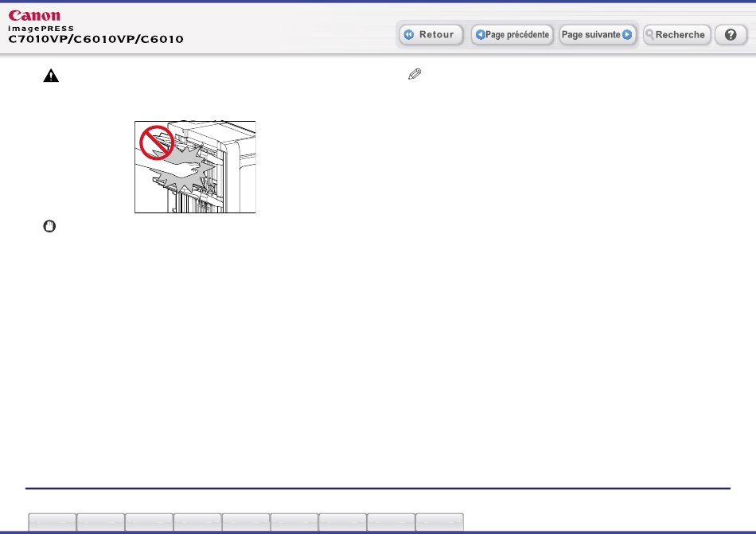
Task: Click the Retour button
Action: pyautogui.click(x=431, y=35)
